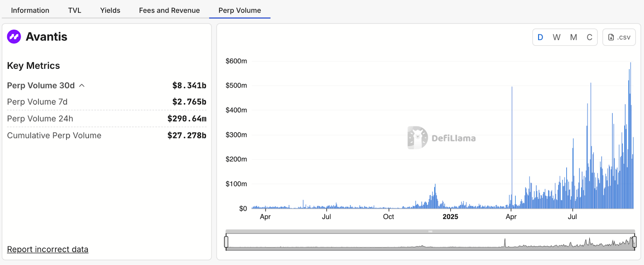This screenshot has height=265, width=644.
Task: Go to Fees and Revenue tab
Action: (x=169, y=10)
